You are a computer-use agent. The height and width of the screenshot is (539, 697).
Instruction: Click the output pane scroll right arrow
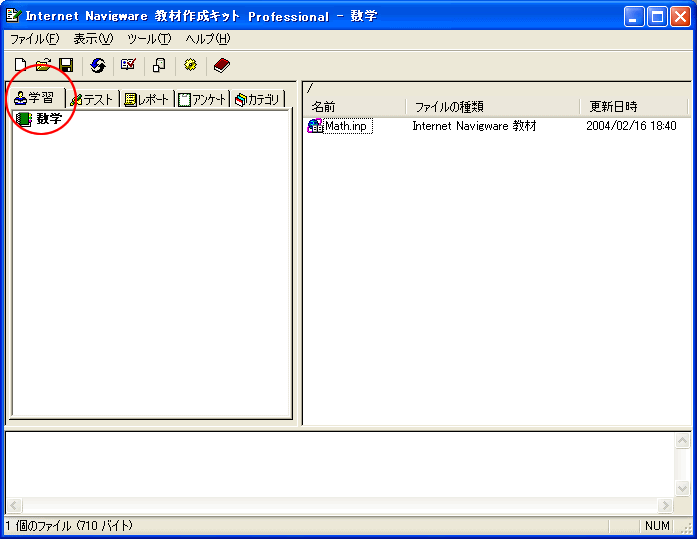tap(665, 505)
